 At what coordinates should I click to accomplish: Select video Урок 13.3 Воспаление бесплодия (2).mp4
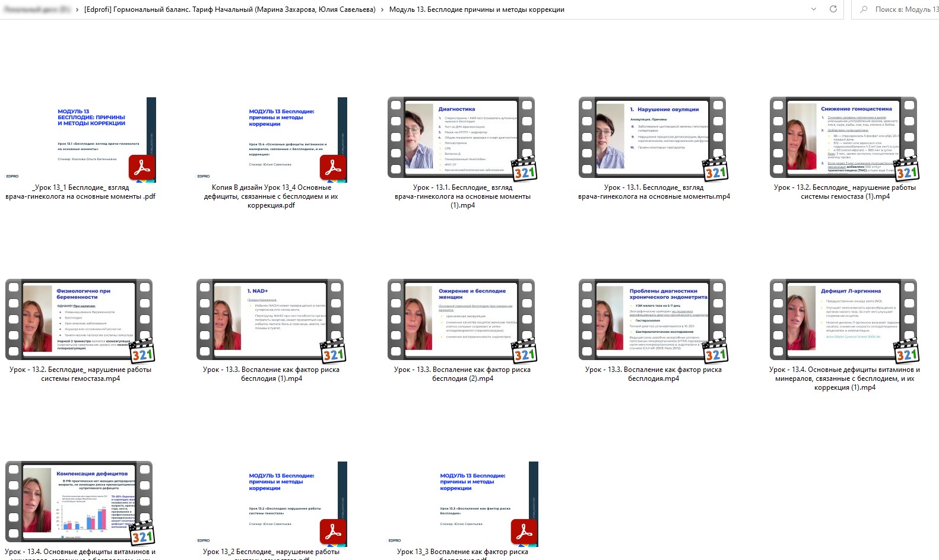coord(462,320)
